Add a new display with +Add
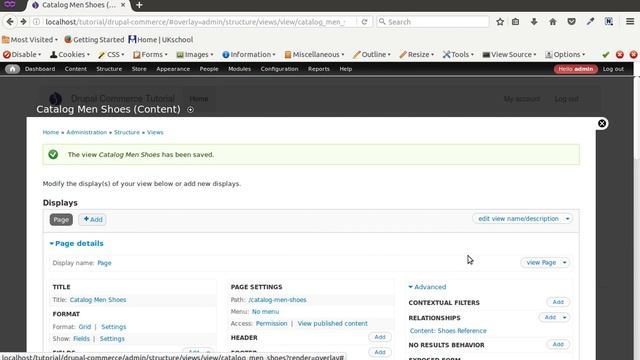Viewport: 640px width, 360px height. pos(93,220)
